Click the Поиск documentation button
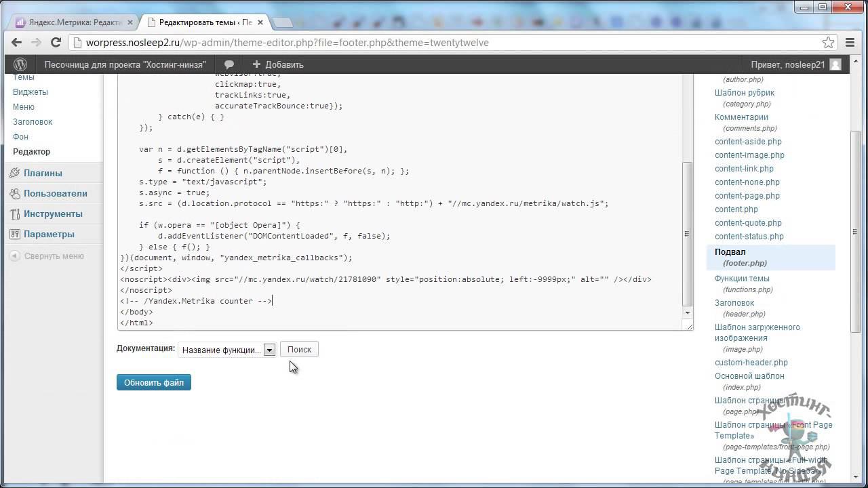Viewport: 868px width, 488px height. (x=299, y=349)
